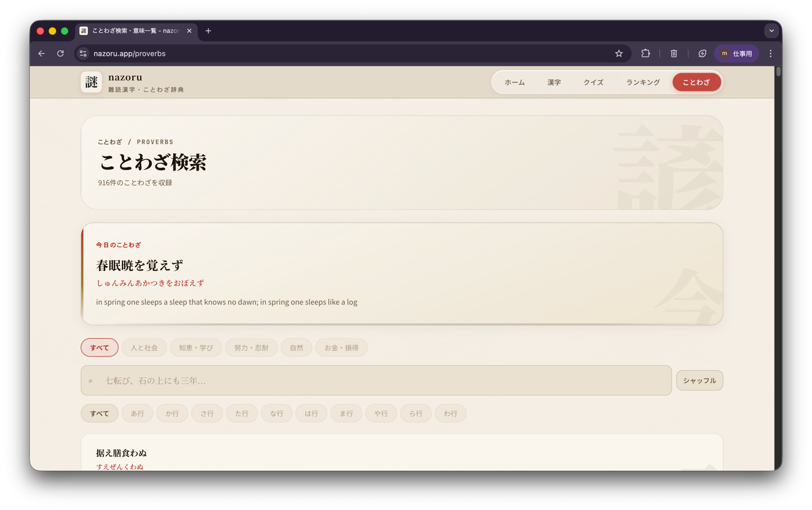The height and width of the screenshot is (510, 812).
Task: Go back with the browser back arrow
Action: pos(41,53)
